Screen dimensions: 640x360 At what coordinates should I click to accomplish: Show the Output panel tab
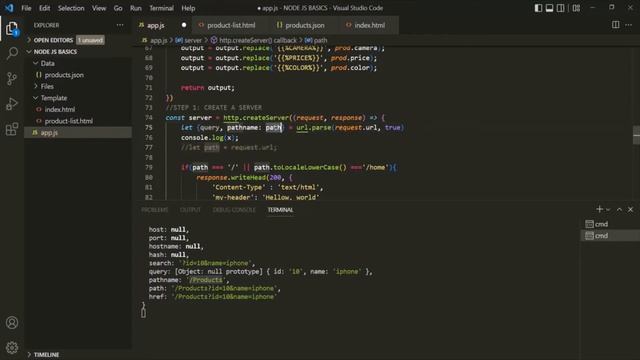tap(190, 210)
